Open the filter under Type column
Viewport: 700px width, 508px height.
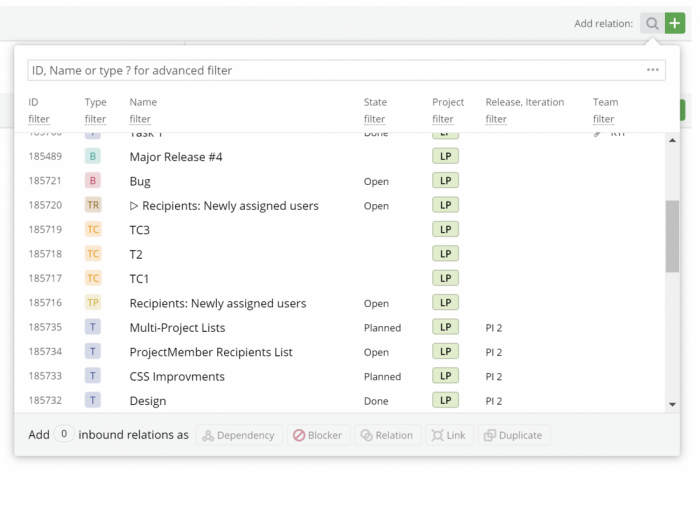pos(95,119)
